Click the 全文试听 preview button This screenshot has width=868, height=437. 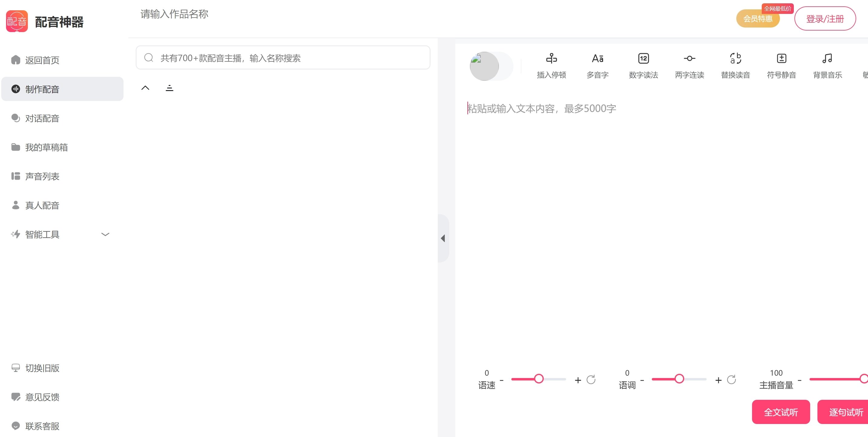coord(781,412)
